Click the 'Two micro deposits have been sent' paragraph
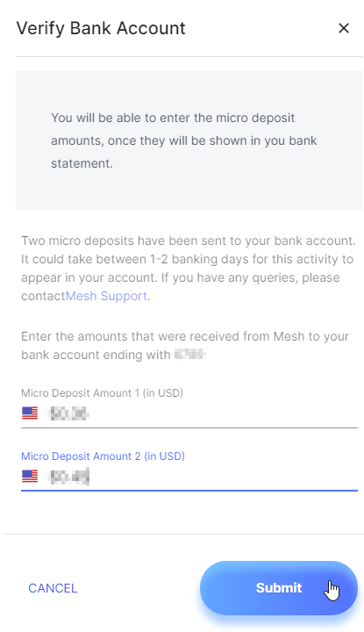Viewport: 364px width, 632px height. [189, 268]
